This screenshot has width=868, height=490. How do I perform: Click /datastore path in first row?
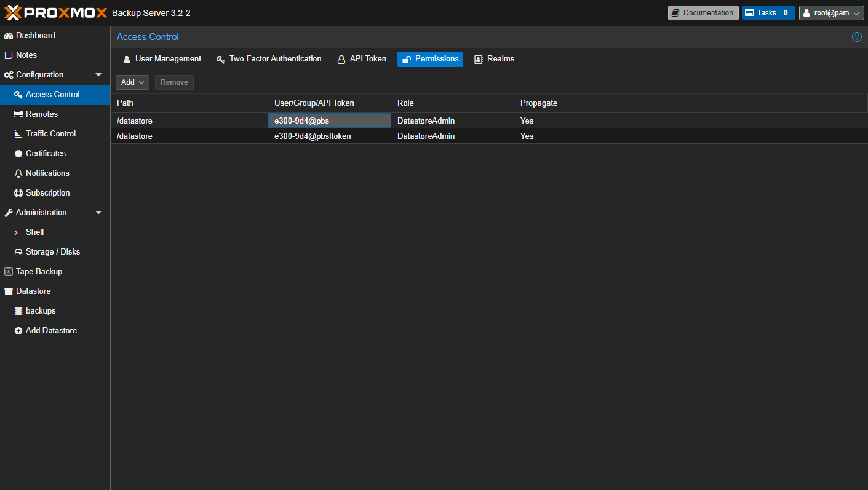[189, 121]
